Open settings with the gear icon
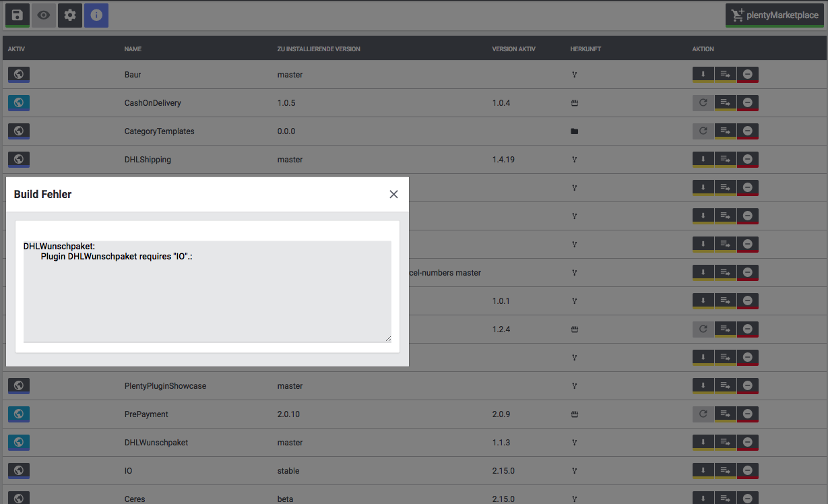 (70, 15)
